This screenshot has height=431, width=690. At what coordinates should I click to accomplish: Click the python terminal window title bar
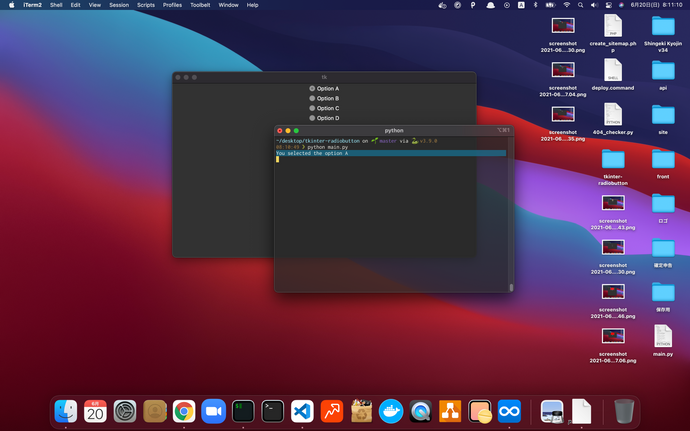coord(394,130)
